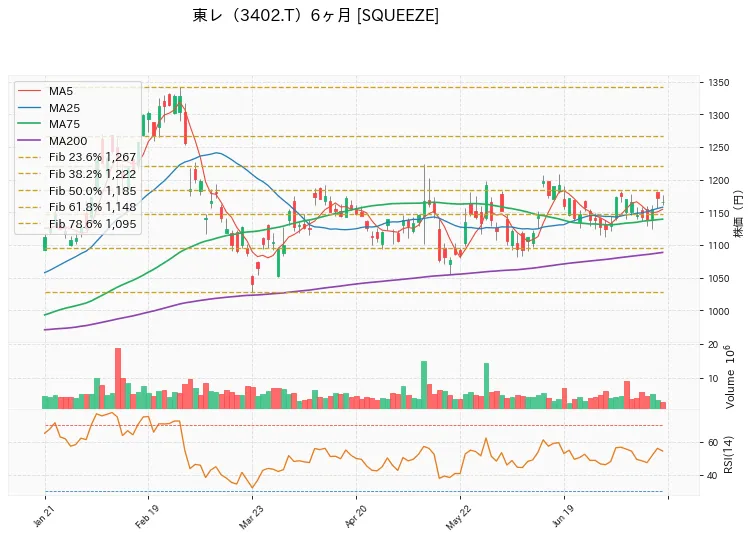Click the Apr 20 date label

[x=355, y=516]
